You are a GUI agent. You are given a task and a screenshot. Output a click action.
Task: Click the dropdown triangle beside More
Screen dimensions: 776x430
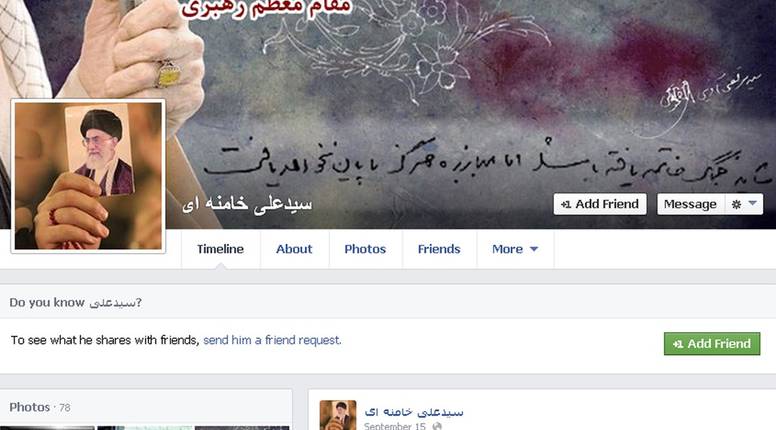pos(534,249)
